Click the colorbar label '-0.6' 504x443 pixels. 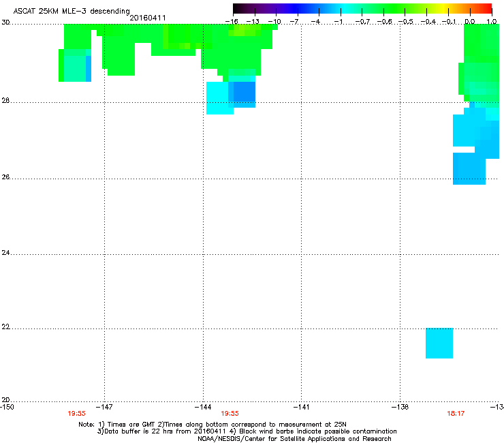tap(384, 22)
